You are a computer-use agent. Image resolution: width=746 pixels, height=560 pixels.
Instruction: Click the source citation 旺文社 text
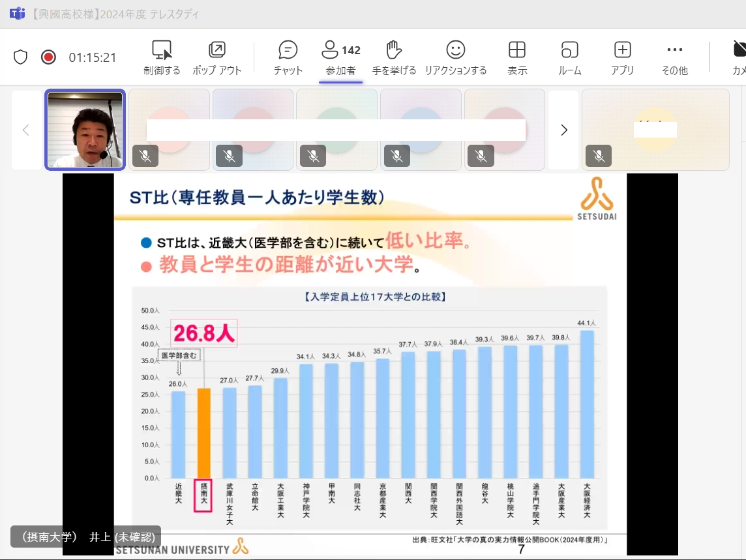[x=510, y=540]
